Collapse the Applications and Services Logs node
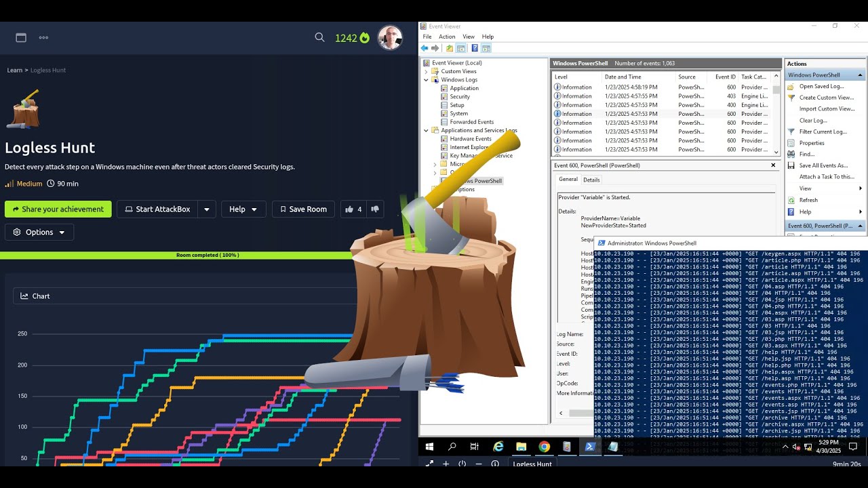The image size is (868, 488). point(427,130)
